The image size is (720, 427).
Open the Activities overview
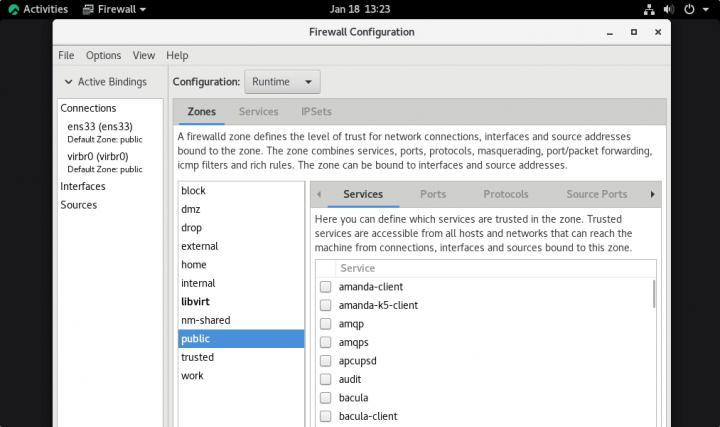coord(38,9)
